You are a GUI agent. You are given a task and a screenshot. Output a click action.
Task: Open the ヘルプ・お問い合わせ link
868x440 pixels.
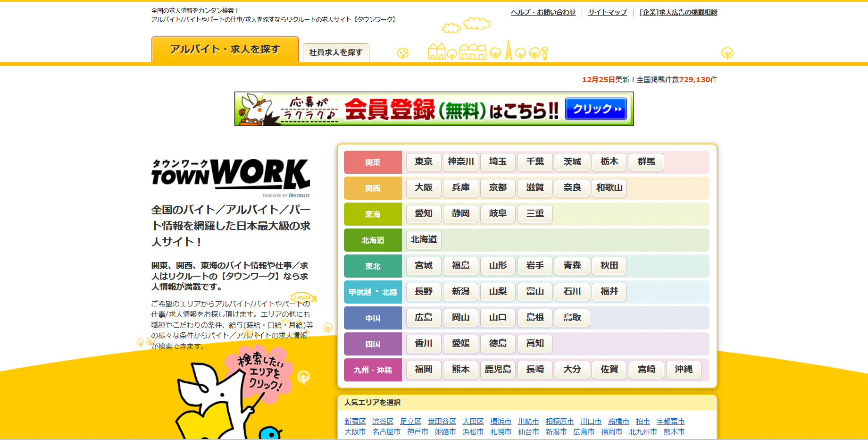543,12
